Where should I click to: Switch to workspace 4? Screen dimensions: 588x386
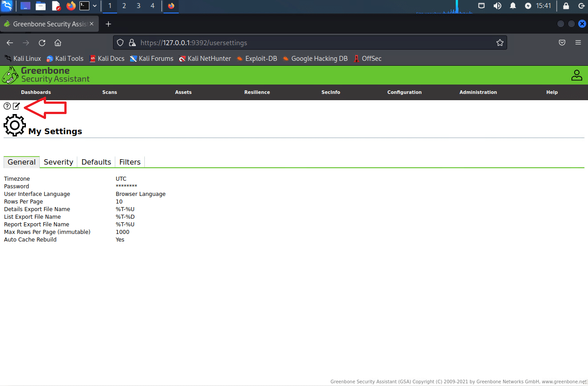point(153,6)
